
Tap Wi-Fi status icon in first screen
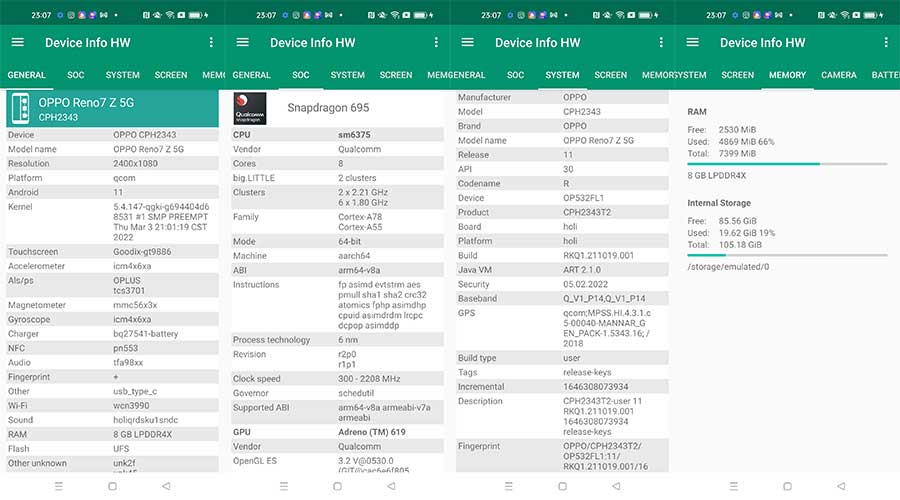click(x=170, y=15)
